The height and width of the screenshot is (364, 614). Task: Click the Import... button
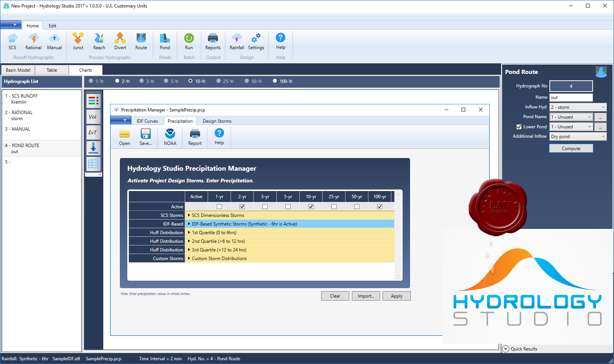coord(366,296)
